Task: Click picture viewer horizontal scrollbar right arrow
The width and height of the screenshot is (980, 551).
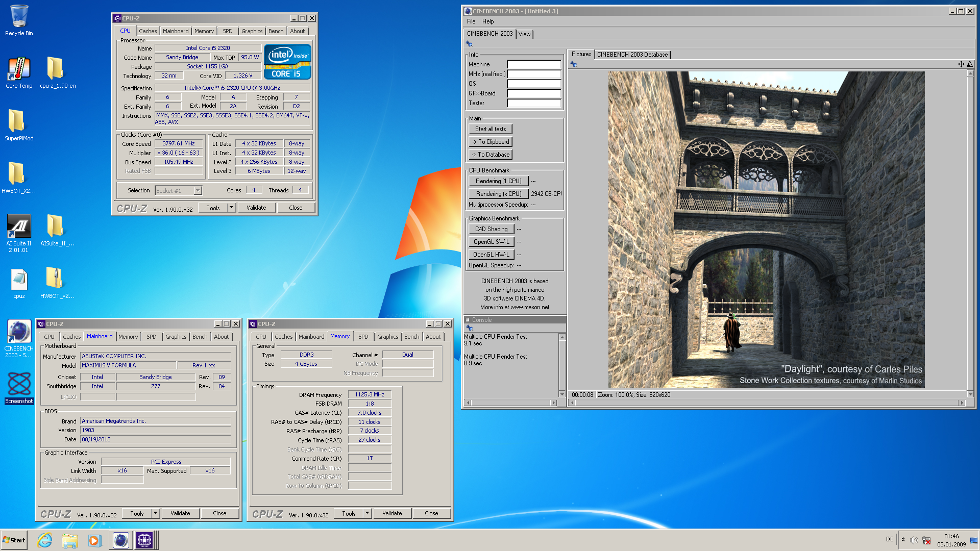Action: [962, 403]
